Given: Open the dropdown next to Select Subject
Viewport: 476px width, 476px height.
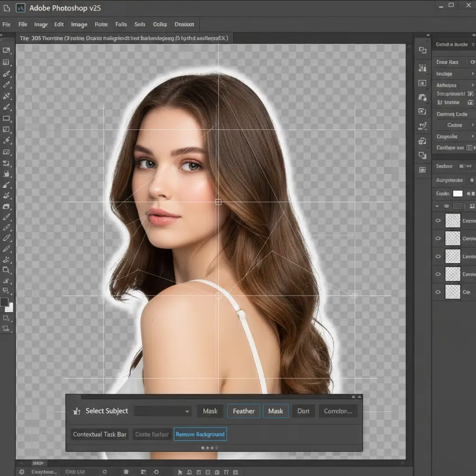Looking at the screenshot, I should point(187,411).
